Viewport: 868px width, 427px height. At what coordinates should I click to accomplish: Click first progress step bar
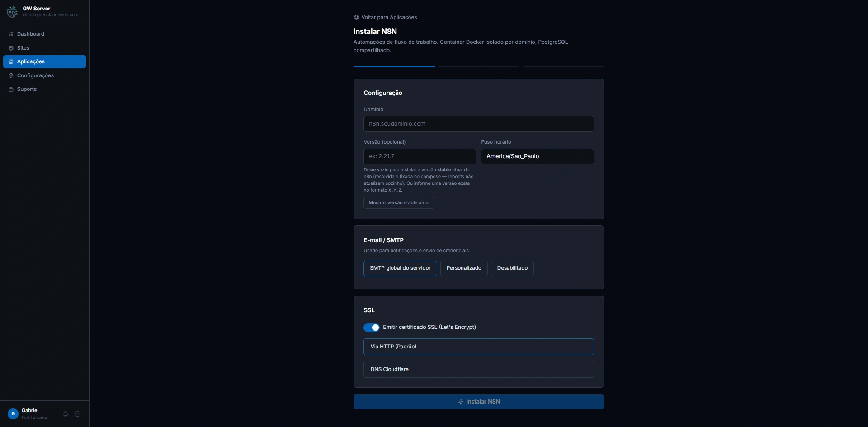[394, 66]
